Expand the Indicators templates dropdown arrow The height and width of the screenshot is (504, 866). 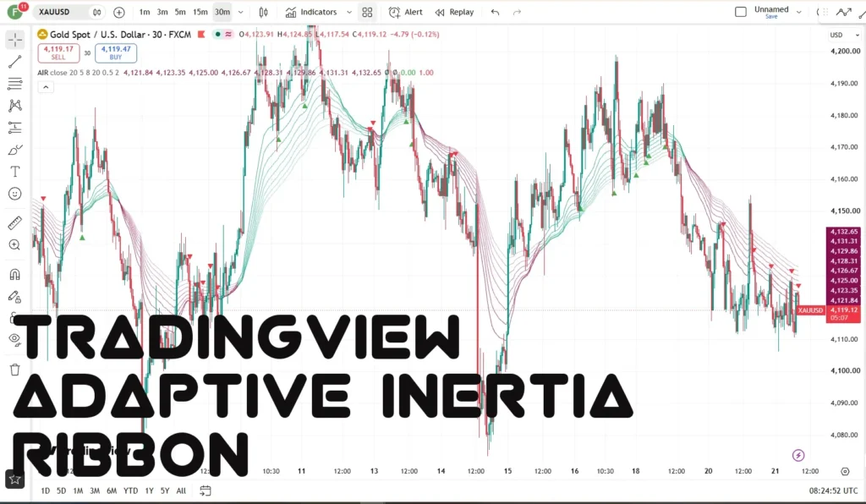(349, 12)
